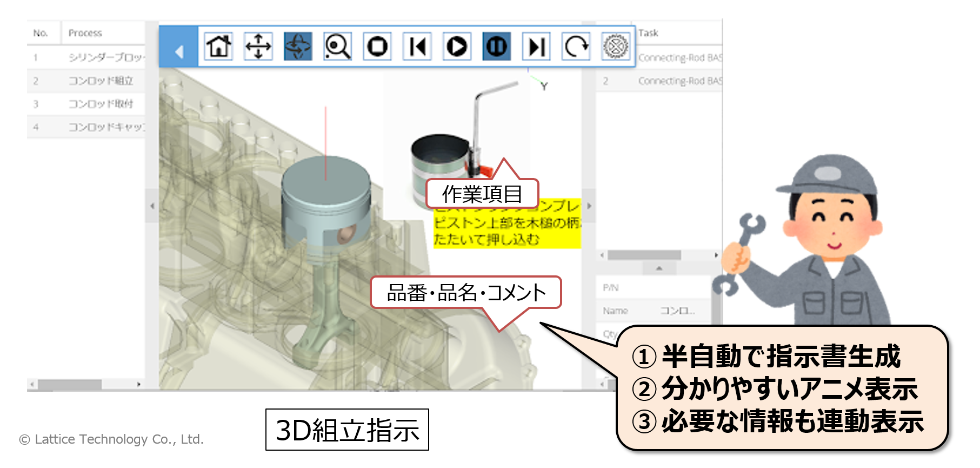The image size is (980, 468).
Task: Click process list horizontal scrollbar
Action: tap(69, 384)
